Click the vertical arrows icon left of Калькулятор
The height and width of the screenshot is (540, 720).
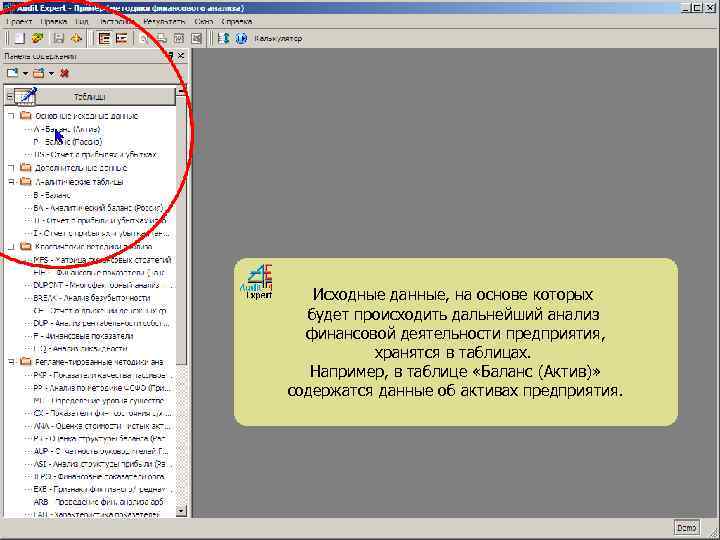click(x=224, y=39)
